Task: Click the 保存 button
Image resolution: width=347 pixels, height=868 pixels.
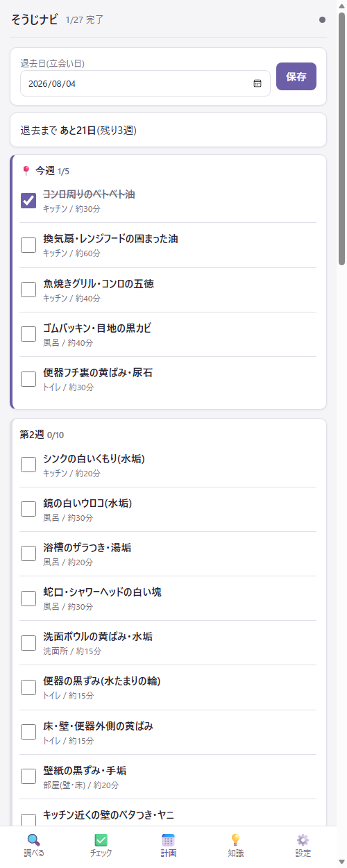Action: click(x=296, y=76)
